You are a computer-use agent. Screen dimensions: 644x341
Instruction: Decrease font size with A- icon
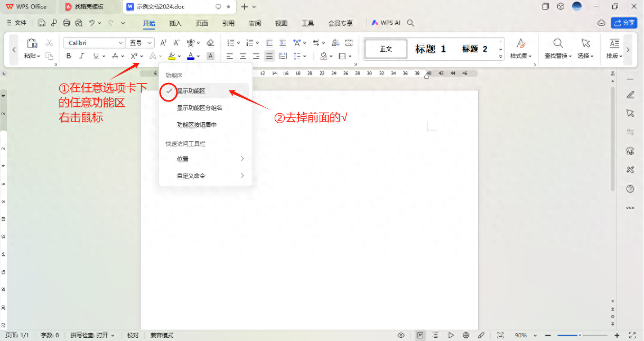[177, 43]
